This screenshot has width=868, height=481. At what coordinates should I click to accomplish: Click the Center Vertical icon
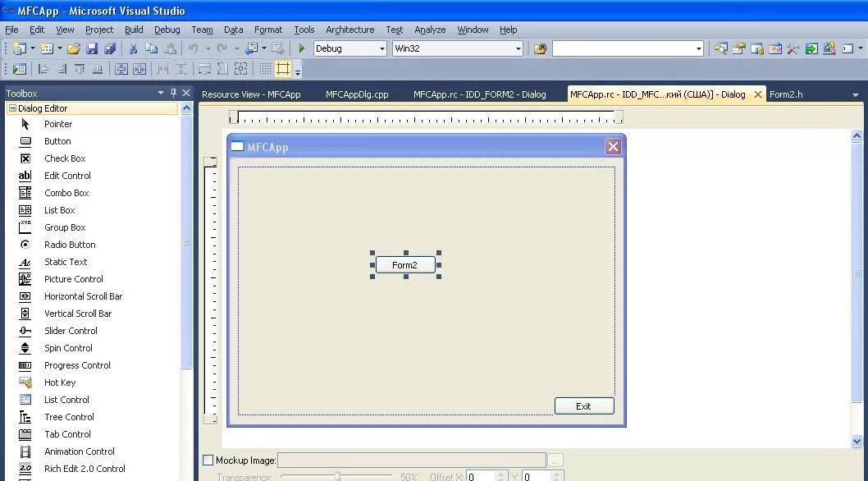tap(121, 69)
